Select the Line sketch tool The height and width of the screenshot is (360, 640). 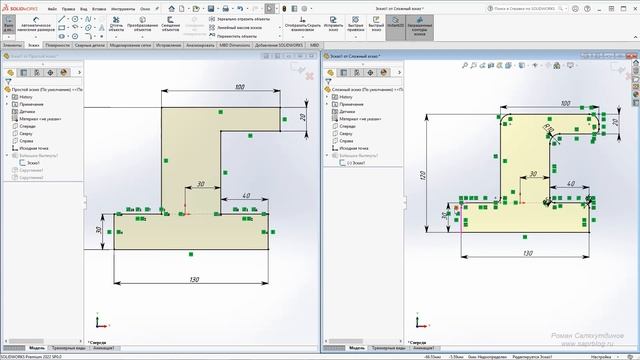tap(61, 19)
